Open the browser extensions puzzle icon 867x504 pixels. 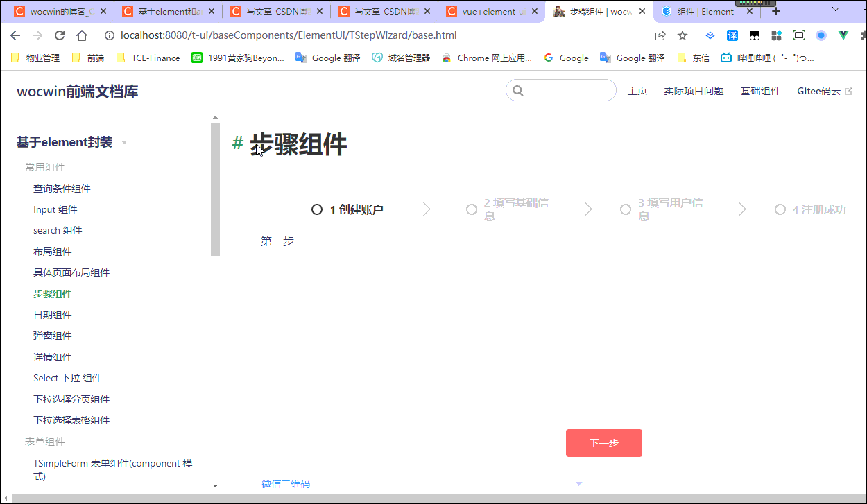[864, 35]
